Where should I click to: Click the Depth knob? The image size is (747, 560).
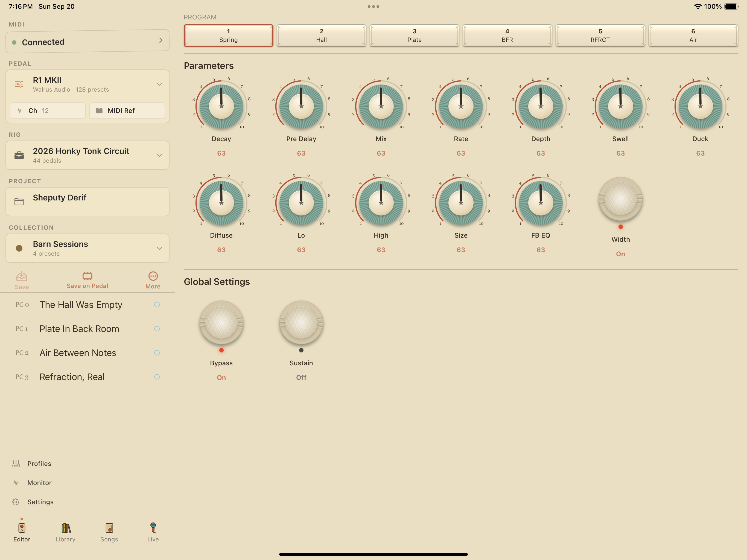(x=541, y=106)
